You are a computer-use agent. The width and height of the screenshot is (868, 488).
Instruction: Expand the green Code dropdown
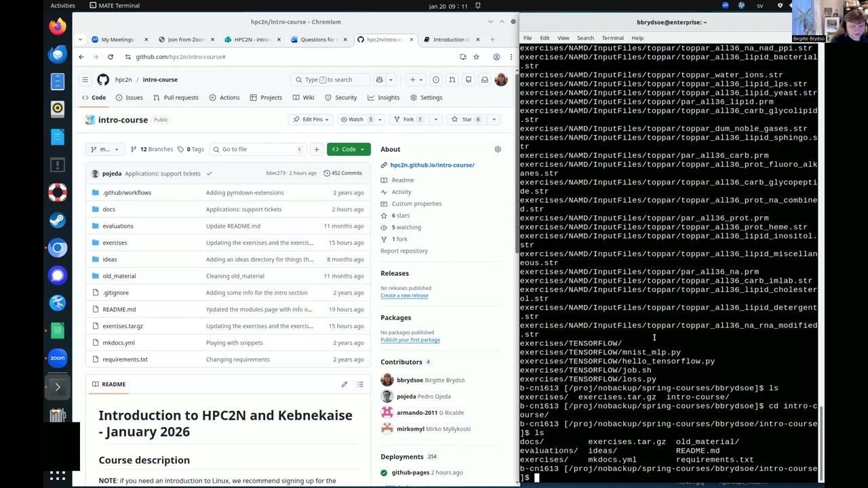[x=349, y=149]
